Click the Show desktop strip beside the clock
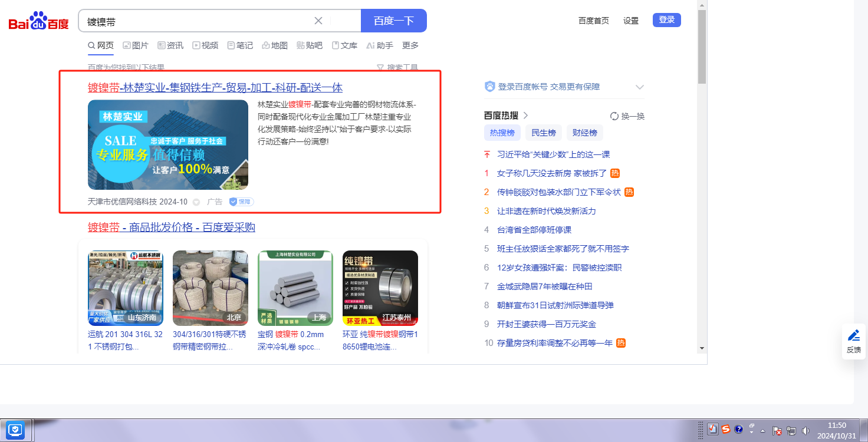The image size is (868, 442). coord(864,430)
